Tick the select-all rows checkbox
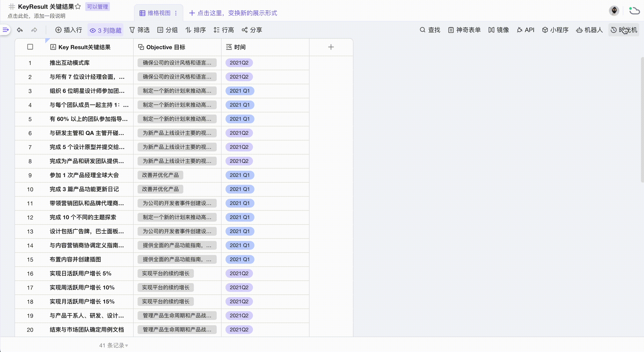The height and width of the screenshot is (352, 644). (30, 47)
